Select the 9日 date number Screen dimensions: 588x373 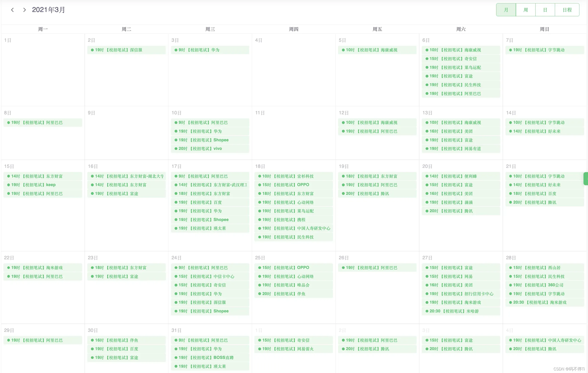pos(91,113)
